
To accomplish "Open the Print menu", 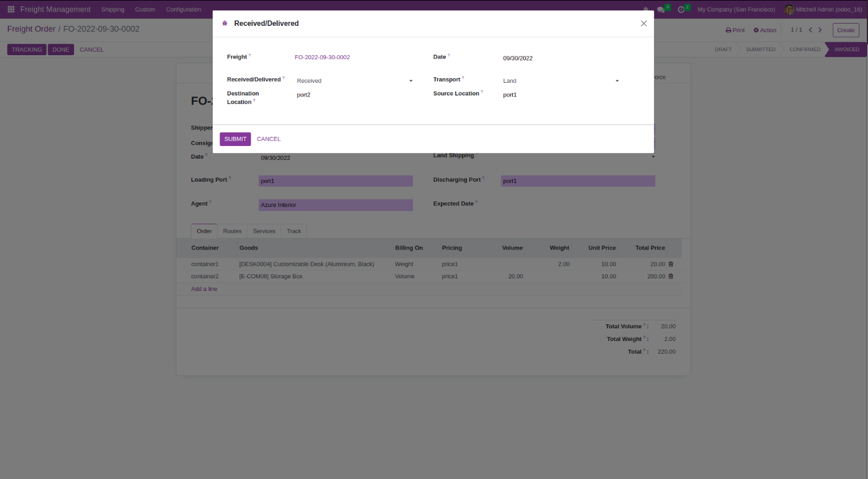I will point(735,30).
